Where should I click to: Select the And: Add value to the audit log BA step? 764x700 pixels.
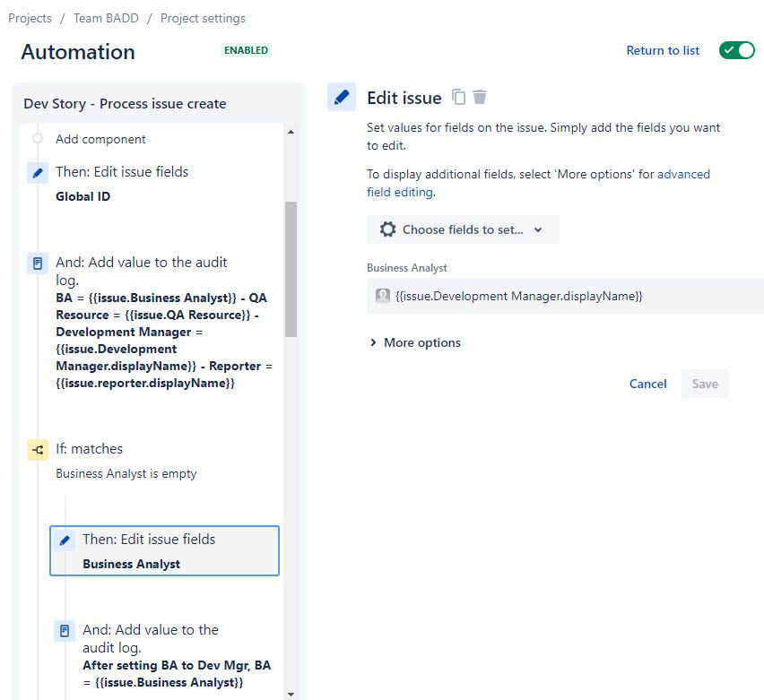(x=151, y=322)
